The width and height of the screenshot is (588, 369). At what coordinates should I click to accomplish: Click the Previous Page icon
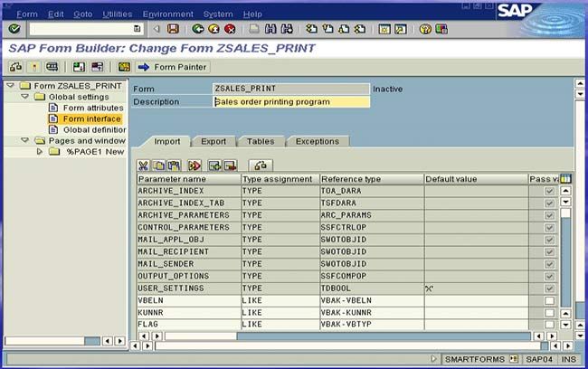pos(327,29)
